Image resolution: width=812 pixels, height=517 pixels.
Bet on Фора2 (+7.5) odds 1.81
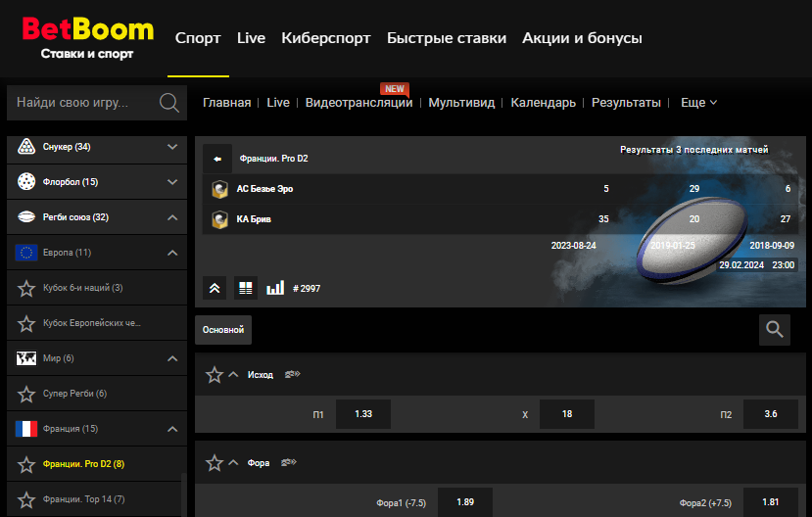click(x=771, y=502)
